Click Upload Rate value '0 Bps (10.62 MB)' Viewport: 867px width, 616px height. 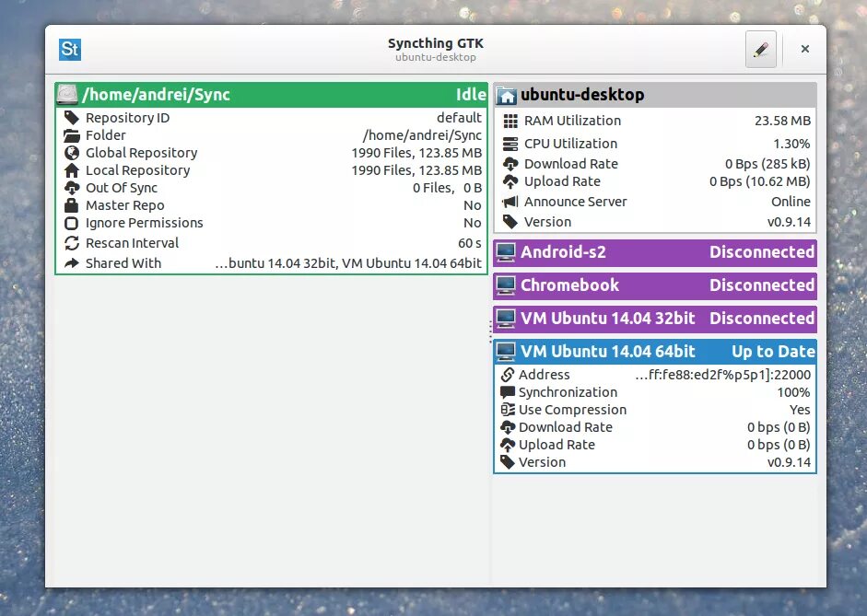(x=760, y=181)
